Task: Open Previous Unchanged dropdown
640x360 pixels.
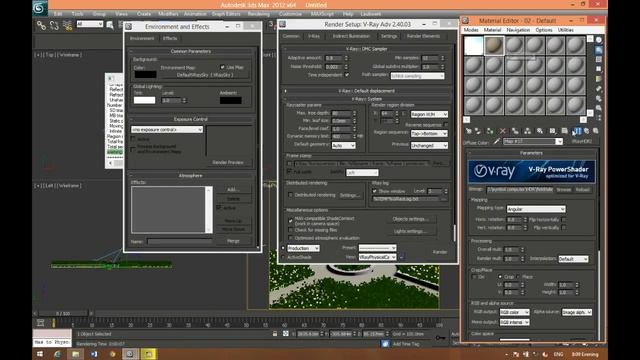Action: coord(429,145)
